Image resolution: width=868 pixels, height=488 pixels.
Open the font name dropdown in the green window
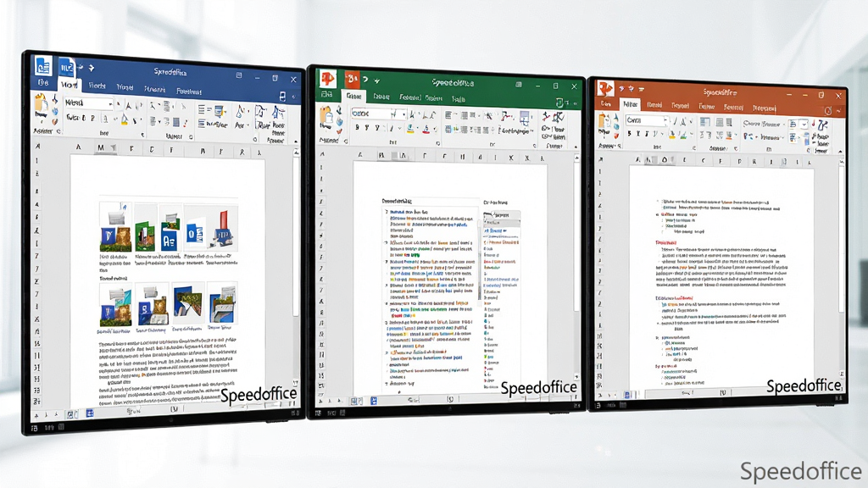404,114
